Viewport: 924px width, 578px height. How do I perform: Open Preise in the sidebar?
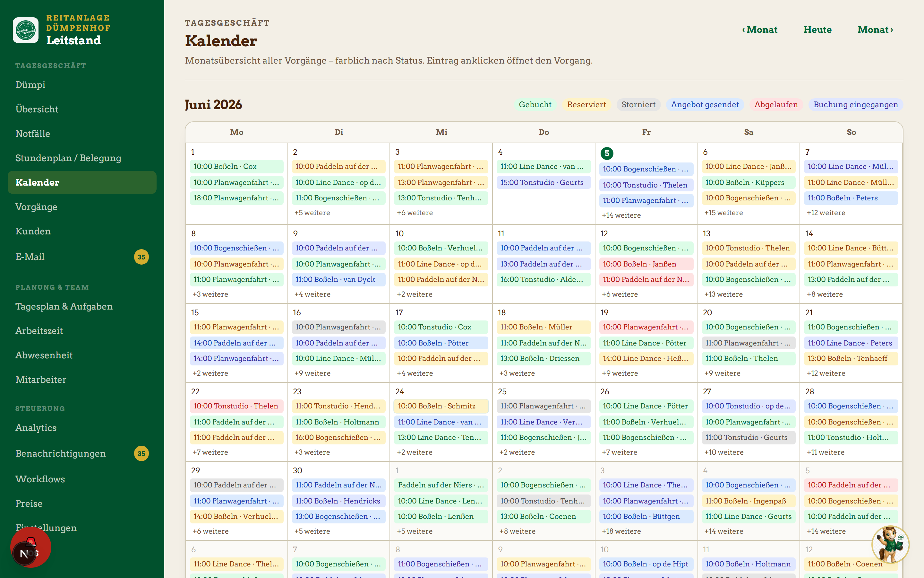(x=82, y=504)
